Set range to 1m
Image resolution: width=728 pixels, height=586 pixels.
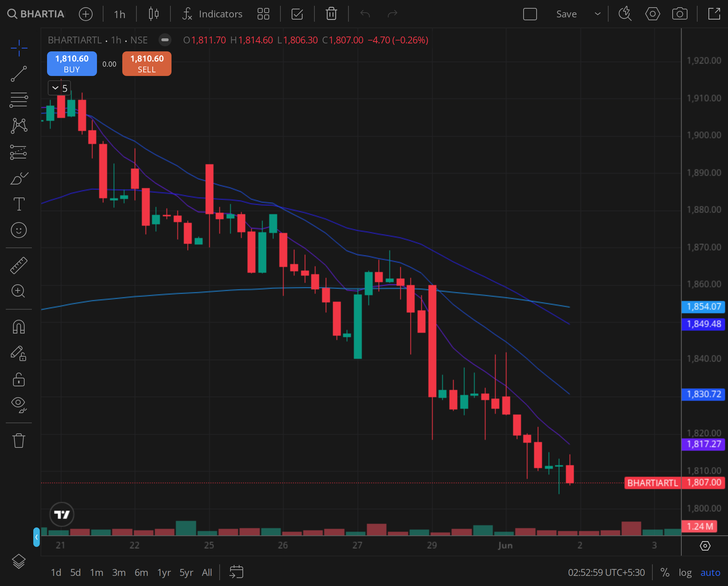[x=97, y=573]
